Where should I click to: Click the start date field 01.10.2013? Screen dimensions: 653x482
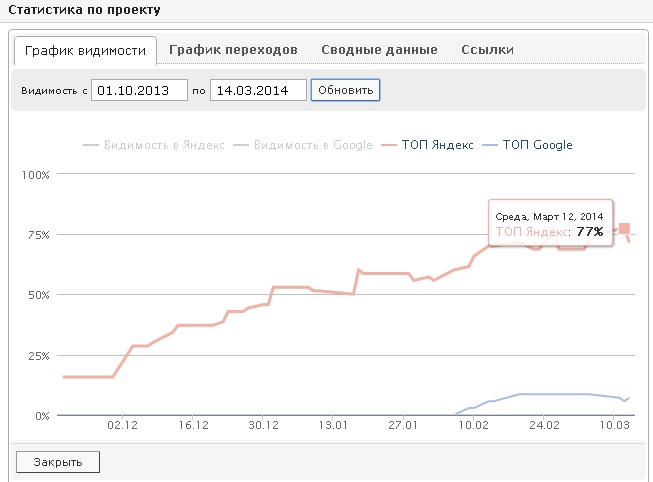tap(139, 90)
